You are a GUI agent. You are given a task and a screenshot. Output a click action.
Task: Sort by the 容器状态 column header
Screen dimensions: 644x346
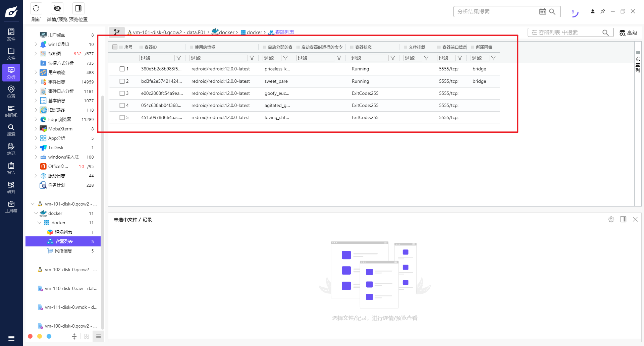363,47
